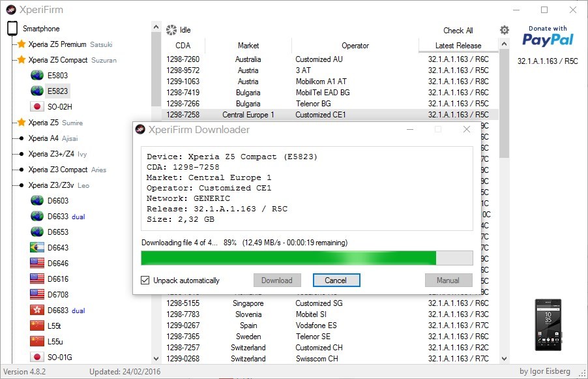Click the download progress bar

click(307, 258)
